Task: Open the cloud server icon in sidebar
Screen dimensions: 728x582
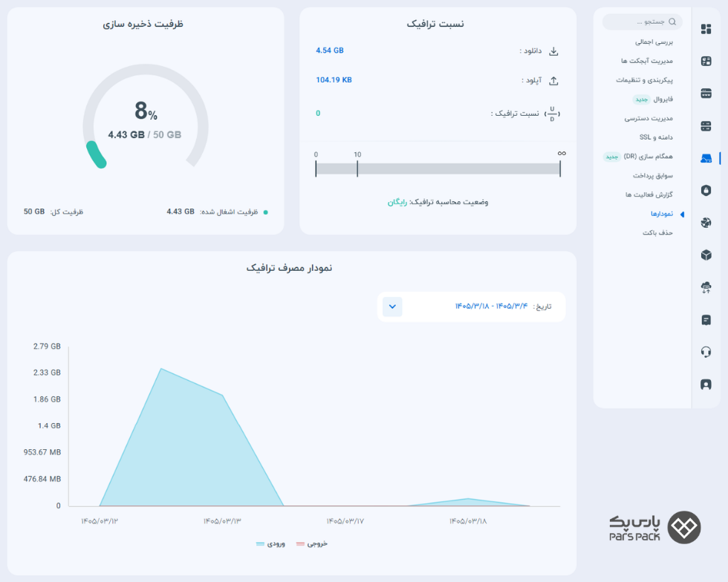Action: pyautogui.click(x=706, y=287)
